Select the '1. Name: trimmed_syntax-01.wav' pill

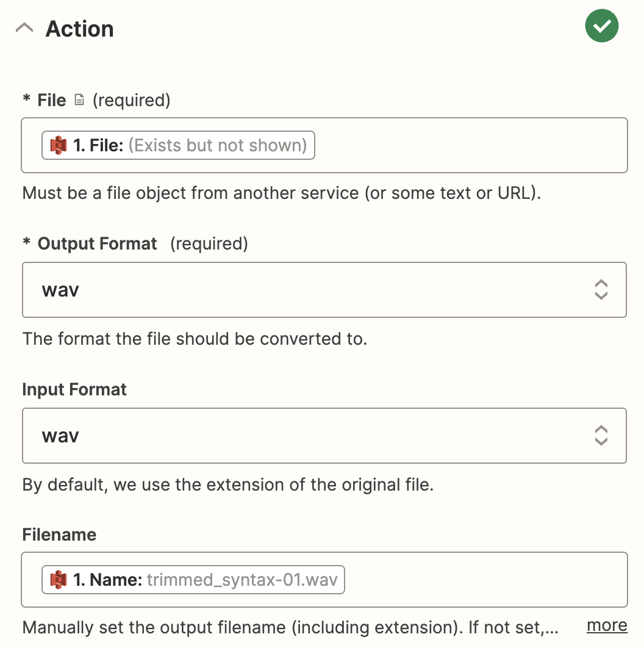point(193,580)
